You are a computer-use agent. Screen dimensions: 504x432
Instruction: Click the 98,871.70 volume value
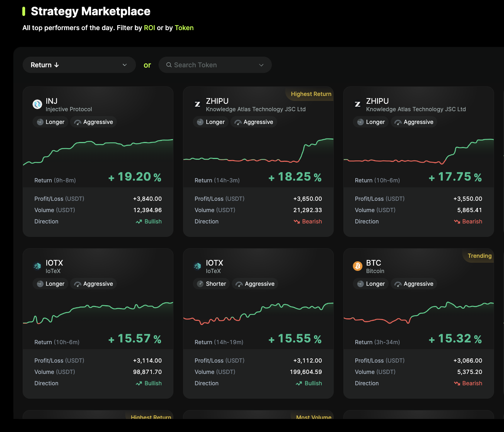pyautogui.click(x=148, y=372)
